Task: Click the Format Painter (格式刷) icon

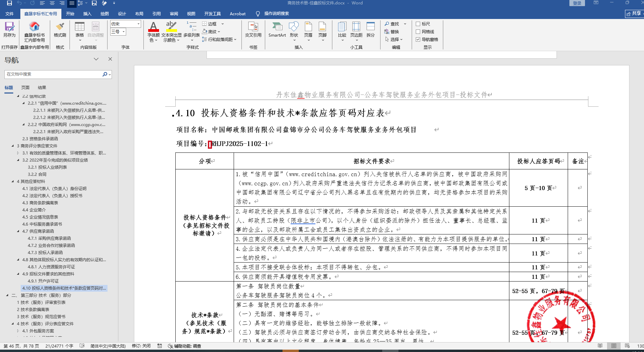Action: pyautogui.click(x=60, y=27)
